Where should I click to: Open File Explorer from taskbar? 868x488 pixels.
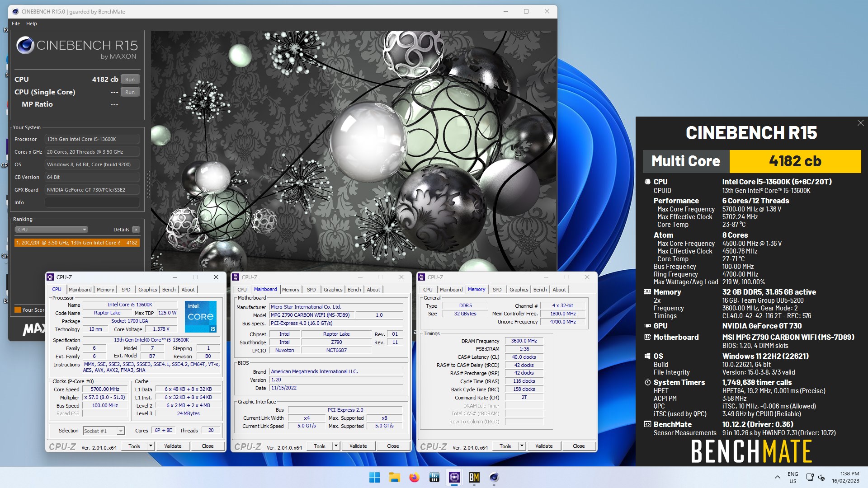394,477
